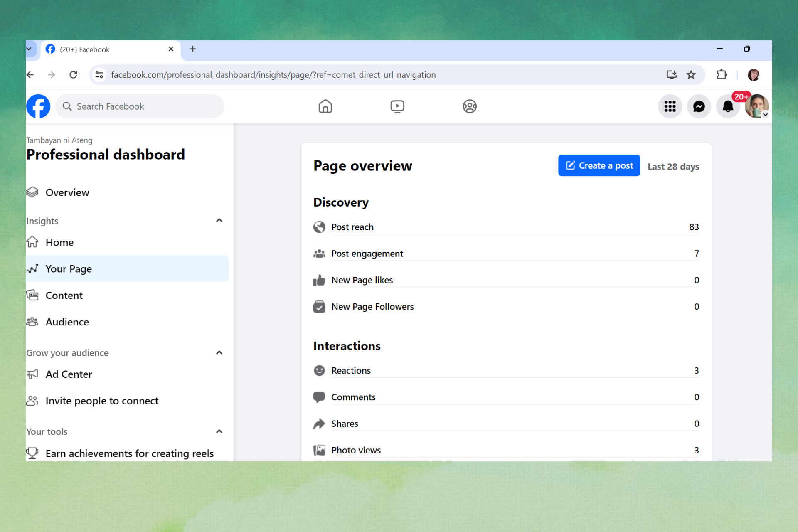Click the Facebook logo
Viewport: 798px width, 532px height.
pos(38,106)
